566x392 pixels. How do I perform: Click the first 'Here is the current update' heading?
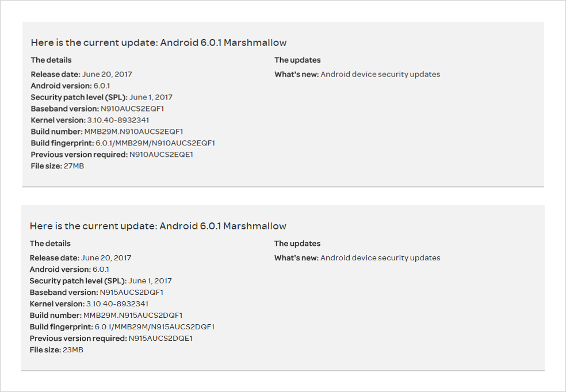[x=158, y=43]
